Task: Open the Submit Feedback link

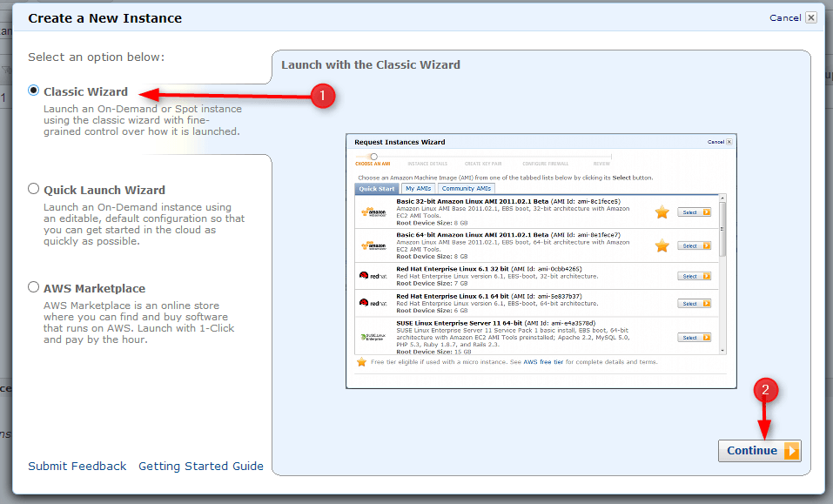Action: [77, 466]
